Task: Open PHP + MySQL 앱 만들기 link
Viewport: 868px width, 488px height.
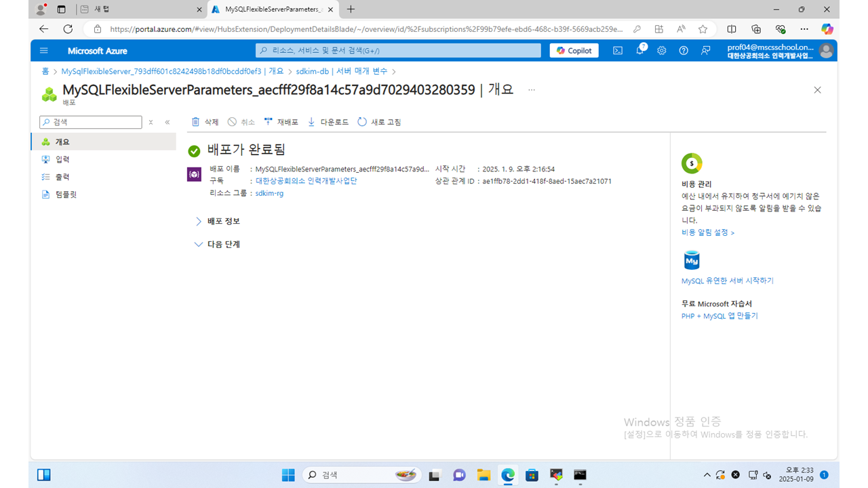Action: 719,316
